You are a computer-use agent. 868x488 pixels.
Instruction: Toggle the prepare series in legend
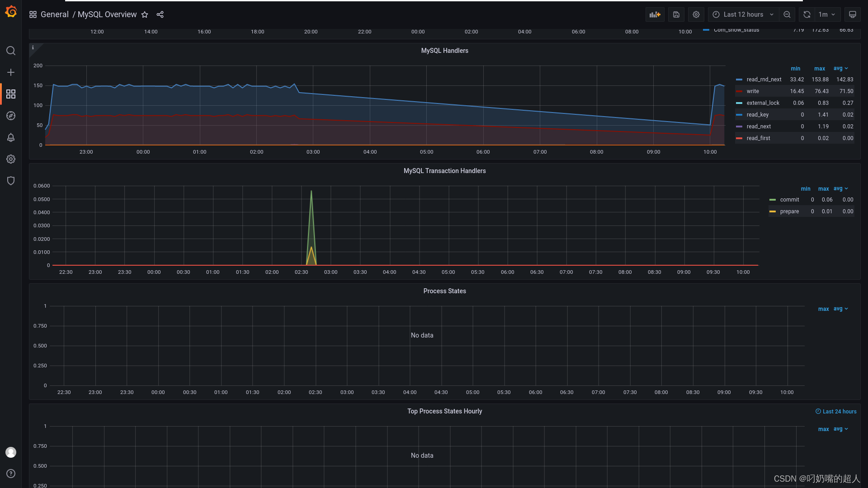(x=789, y=211)
